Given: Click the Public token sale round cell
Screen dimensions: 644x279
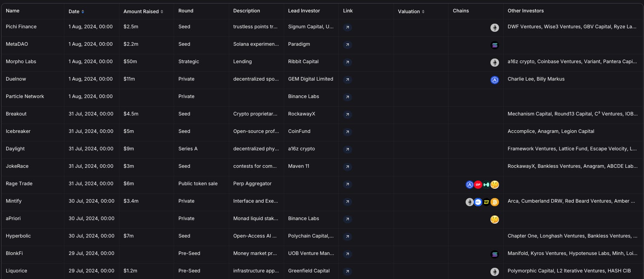Looking at the screenshot, I should coord(198,184).
